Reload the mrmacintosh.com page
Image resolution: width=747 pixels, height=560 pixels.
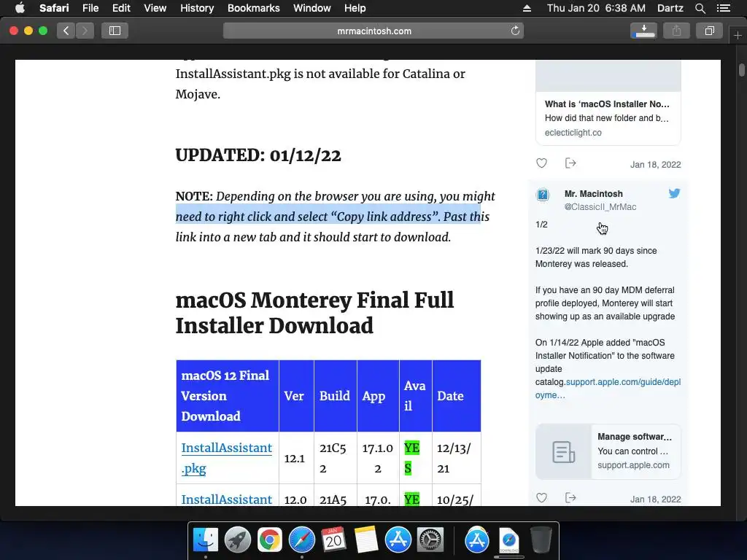tap(515, 31)
